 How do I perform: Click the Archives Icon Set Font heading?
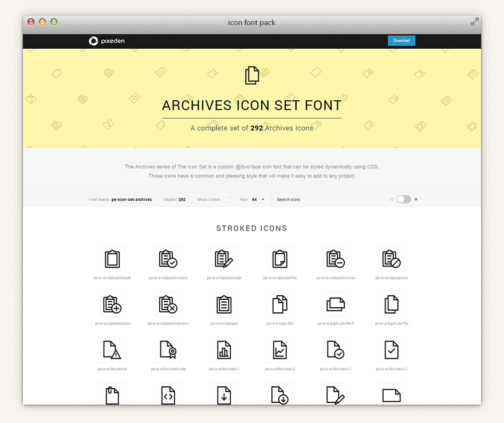[x=251, y=105]
